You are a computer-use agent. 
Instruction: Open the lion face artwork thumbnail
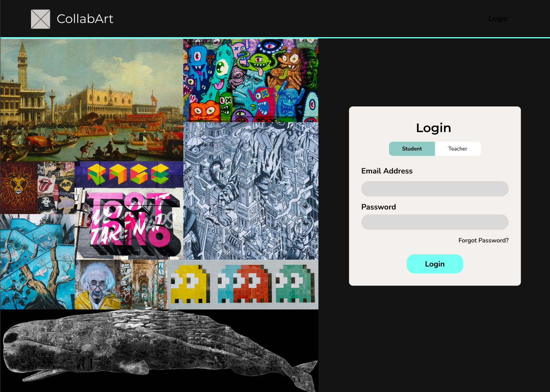(19, 188)
